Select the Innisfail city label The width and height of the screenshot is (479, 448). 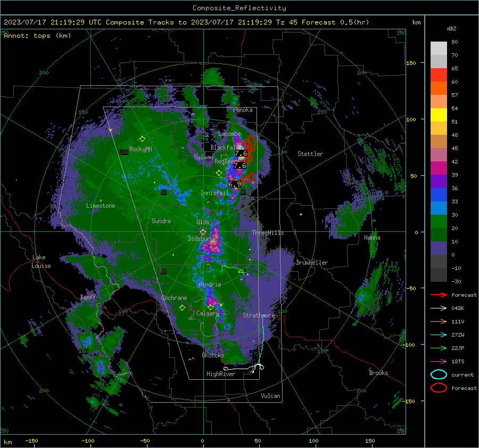214,193
